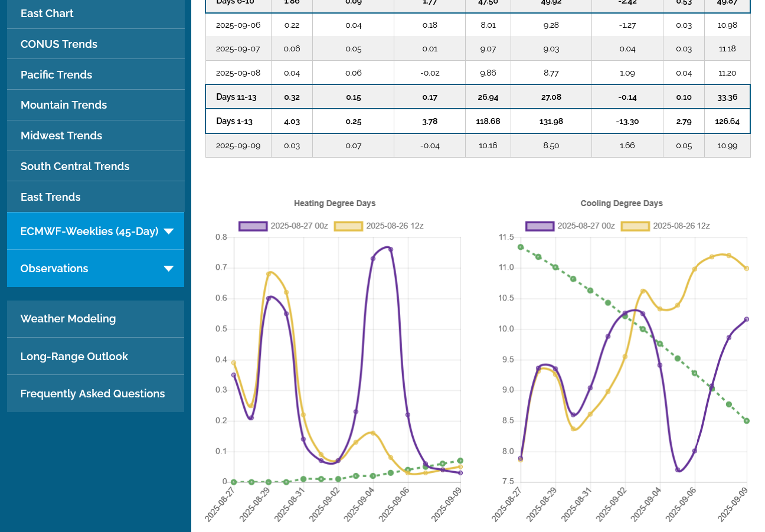Open Weather Modeling section
Image resolution: width=765 pixels, height=532 pixels.
click(x=68, y=319)
